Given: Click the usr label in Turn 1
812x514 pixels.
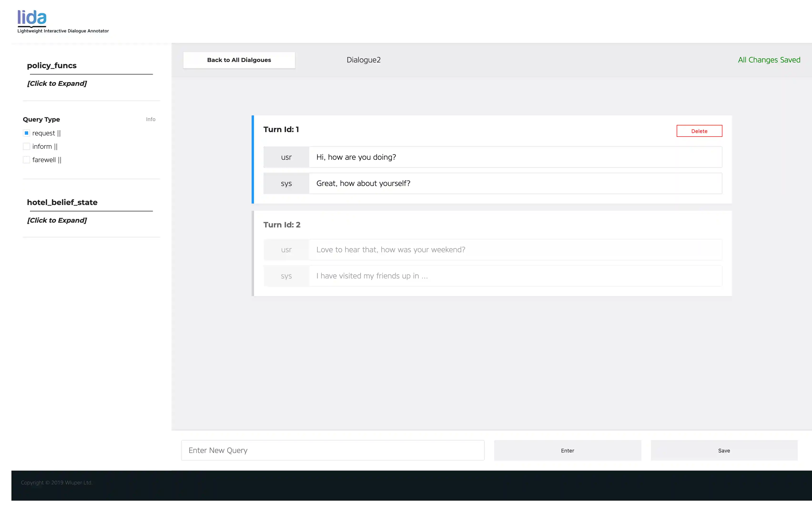Looking at the screenshot, I should coord(286,157).
